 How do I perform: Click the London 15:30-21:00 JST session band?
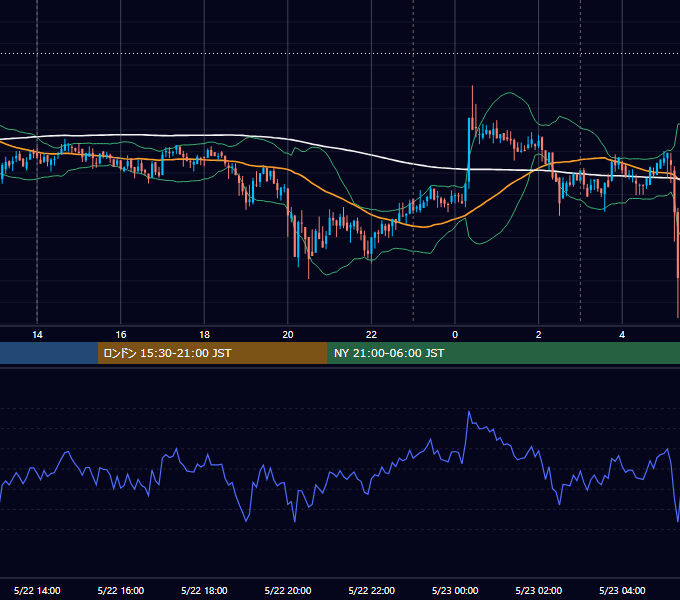tap(212, 353)
